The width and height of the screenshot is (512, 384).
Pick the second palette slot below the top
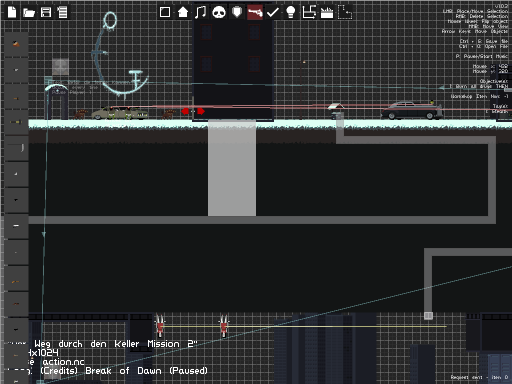point(16,70)
